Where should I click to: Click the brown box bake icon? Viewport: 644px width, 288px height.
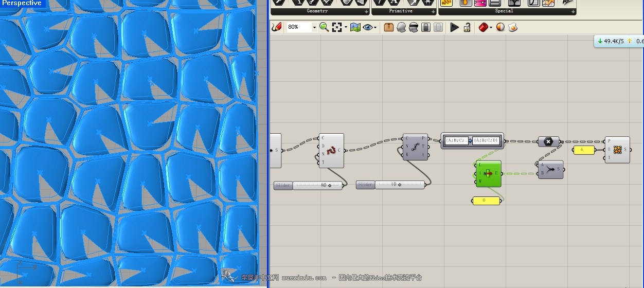tap(389, 27)
